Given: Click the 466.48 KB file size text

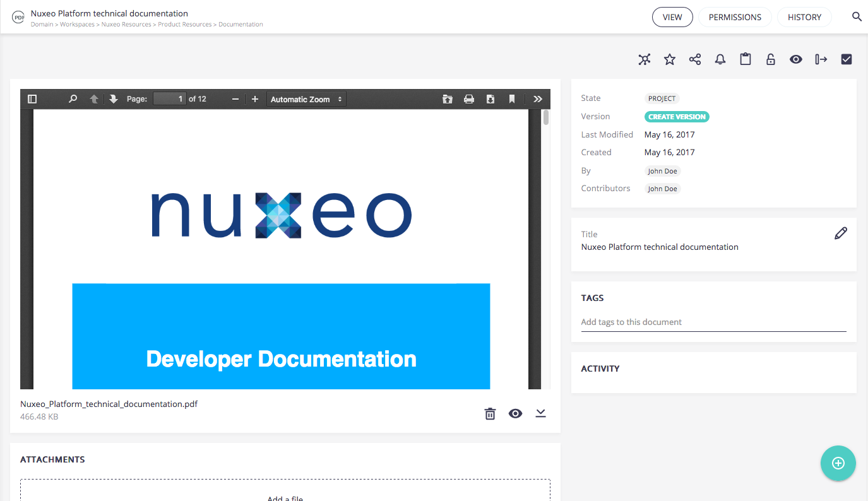Looking at the screenshot, I should (x=39, y=416).
